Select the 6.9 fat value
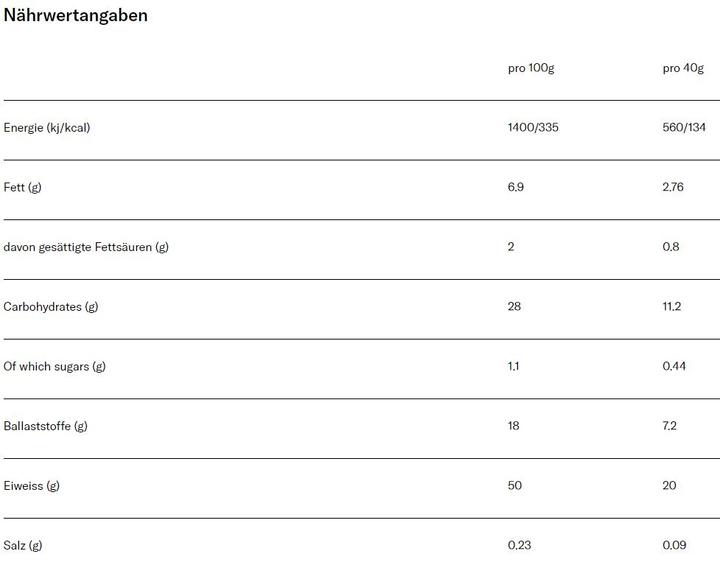Screen dimensions: 720x567 point(516,187)
